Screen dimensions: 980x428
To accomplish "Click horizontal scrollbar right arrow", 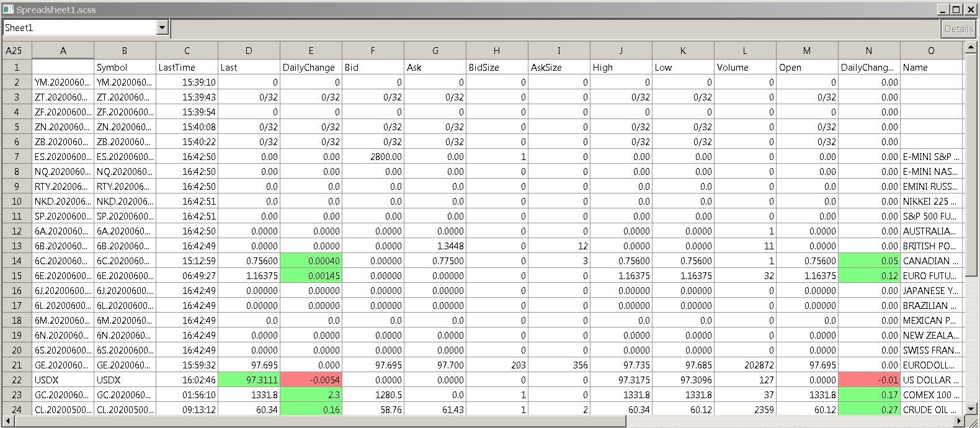I will pos(959,421).
